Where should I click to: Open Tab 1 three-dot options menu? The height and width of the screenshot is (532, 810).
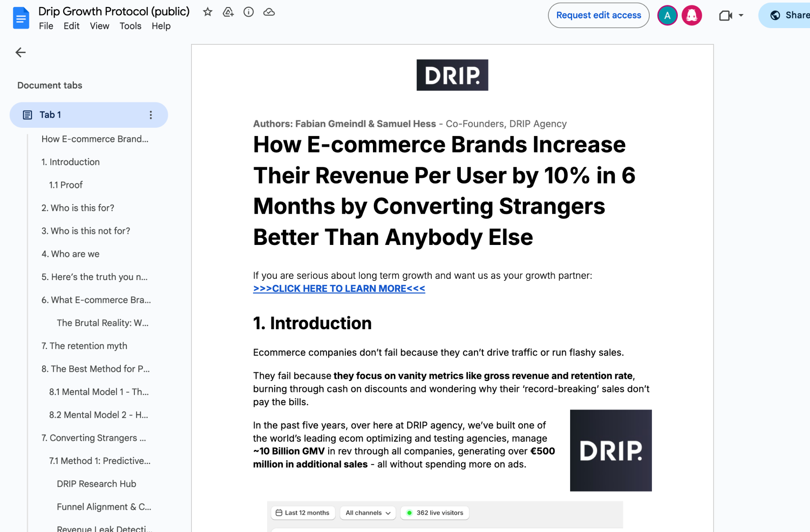pos(151,115)
